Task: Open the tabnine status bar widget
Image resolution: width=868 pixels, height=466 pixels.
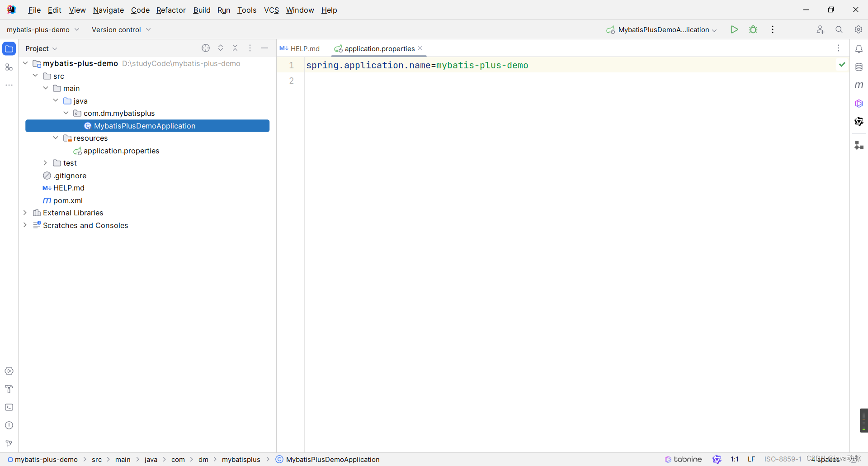Action: point(683,459)
